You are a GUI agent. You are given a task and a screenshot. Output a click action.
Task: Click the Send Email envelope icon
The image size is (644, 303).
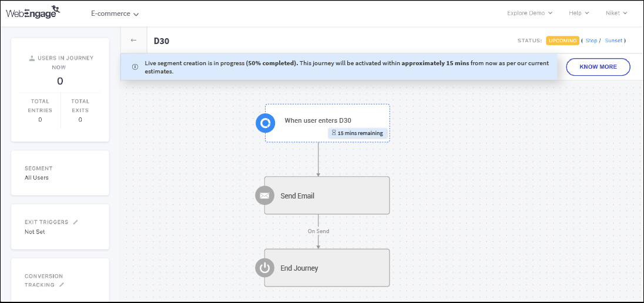tap(265, 196)
